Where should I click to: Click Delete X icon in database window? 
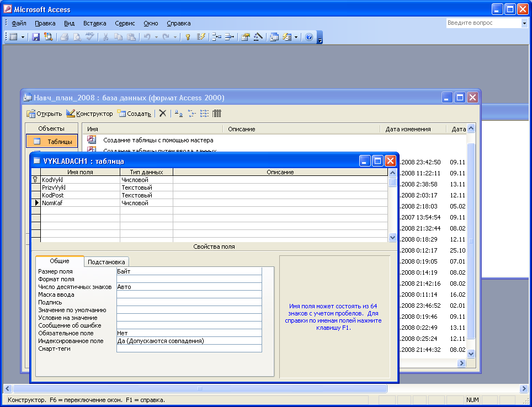162,113
